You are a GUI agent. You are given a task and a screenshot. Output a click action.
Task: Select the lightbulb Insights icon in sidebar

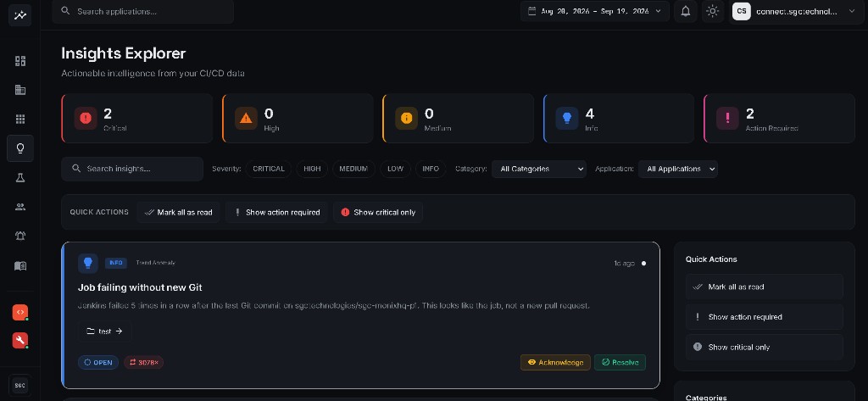tap(20, 148)
